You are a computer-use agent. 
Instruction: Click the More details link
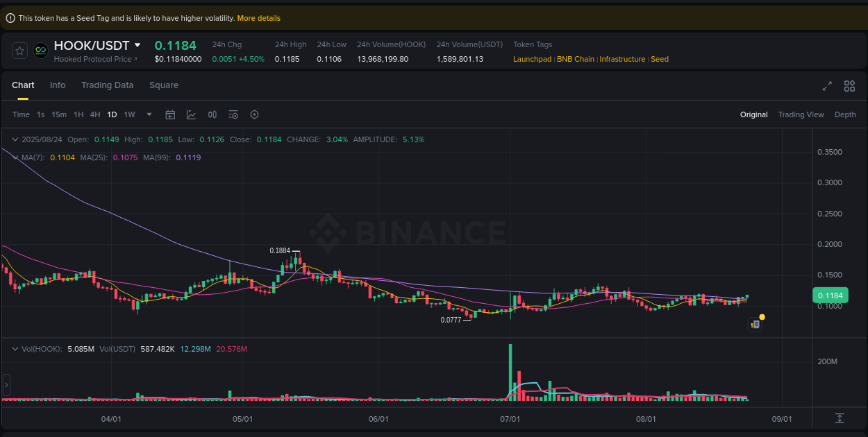(258, 17)
